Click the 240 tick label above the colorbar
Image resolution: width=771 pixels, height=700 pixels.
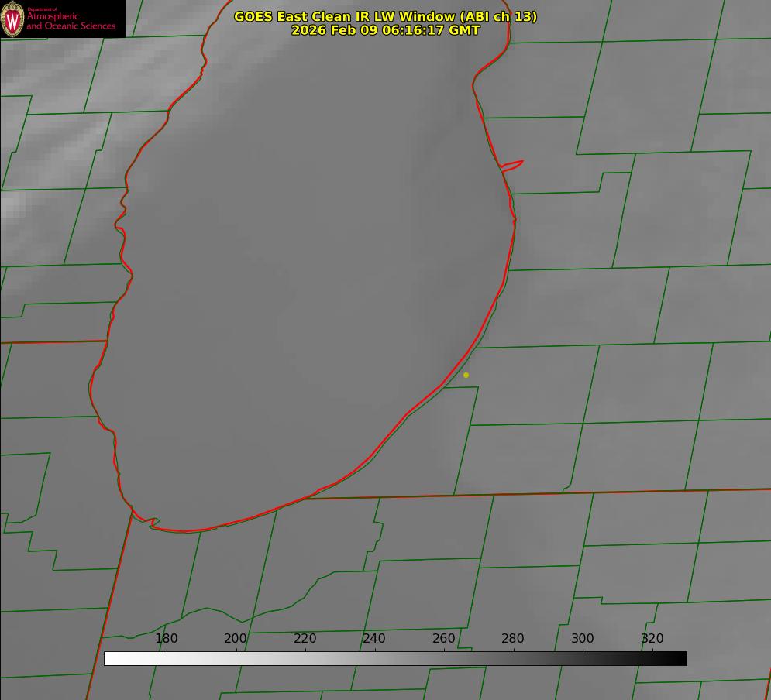(x=374, y=638)
